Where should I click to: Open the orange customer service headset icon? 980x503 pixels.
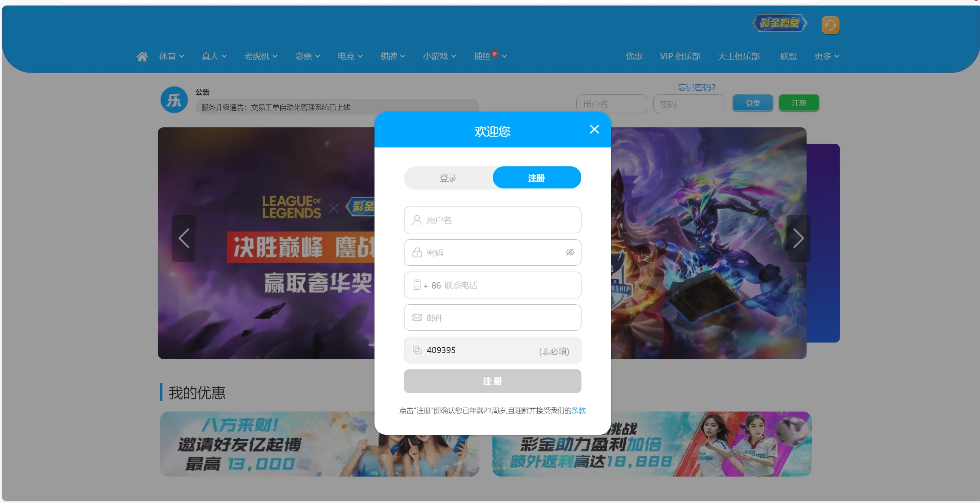coord(830,25)
